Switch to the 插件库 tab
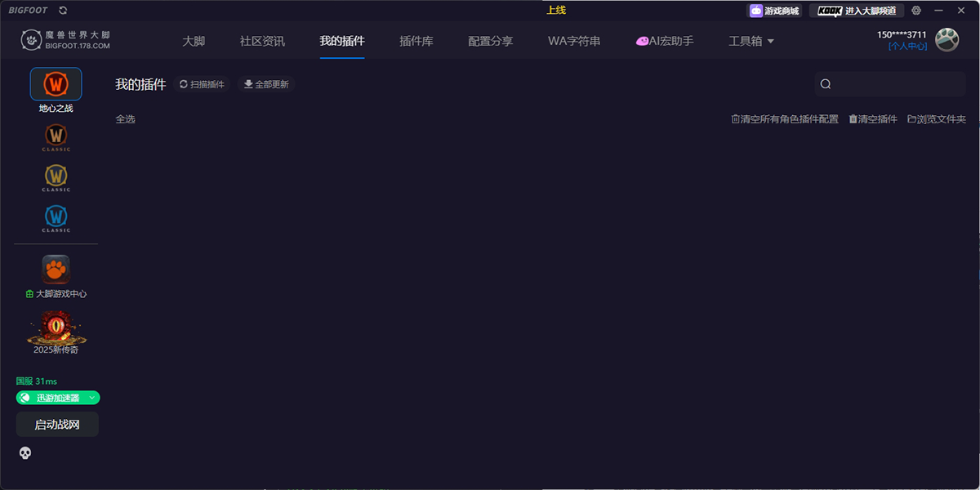This screenshot has width=980, height=490. pyautogui.click(x=416, y=39)
